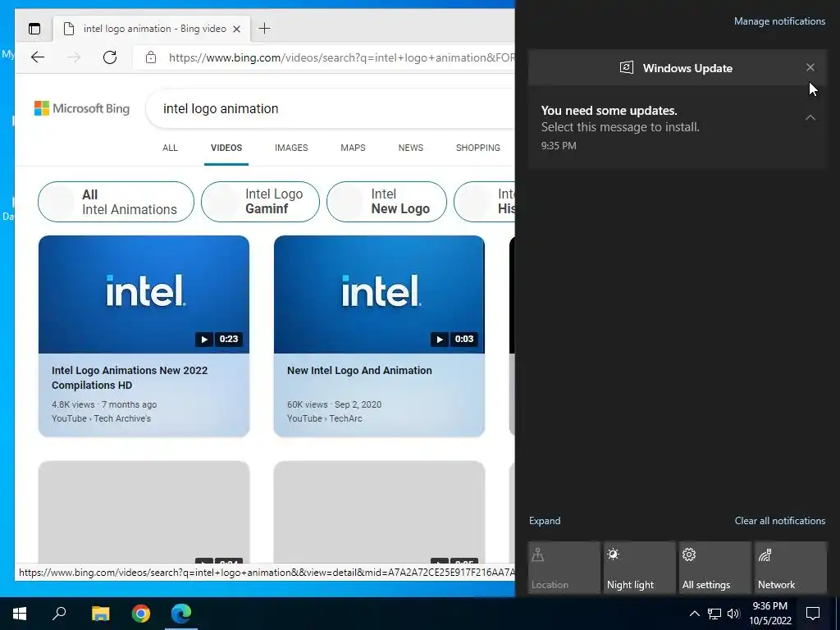The width and height of the screenshot is (840, 630).
Task: Focus the Bing search box
Action: pyautogui.click(x=332, y=109)
